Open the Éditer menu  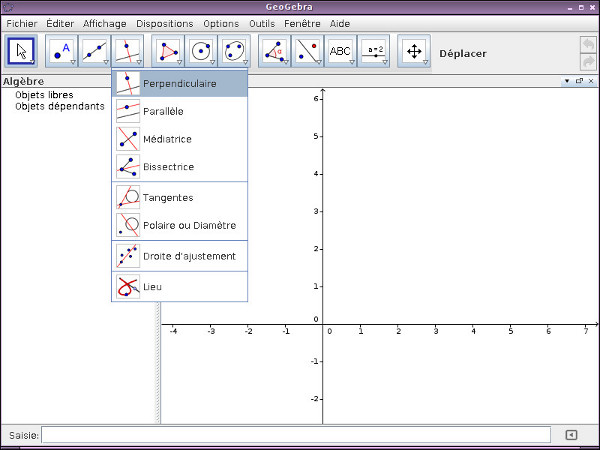pos(60,24)
